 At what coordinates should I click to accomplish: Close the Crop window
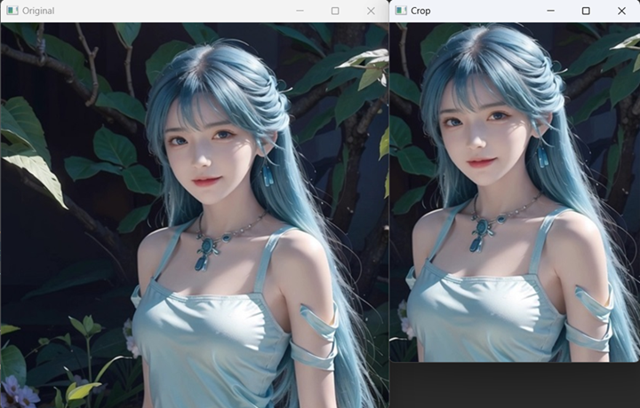tap(621, 11)
